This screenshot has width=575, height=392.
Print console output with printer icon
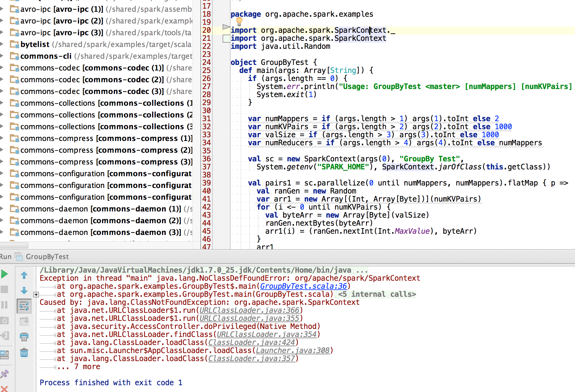[x=24, y=337]
